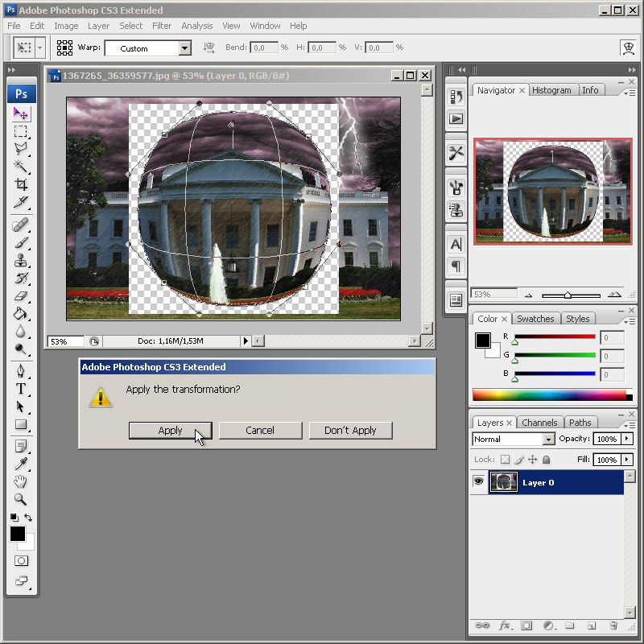Collapse the right panels to icons
Viewport: 644px width, 644px height.
[x=631, y=70]
